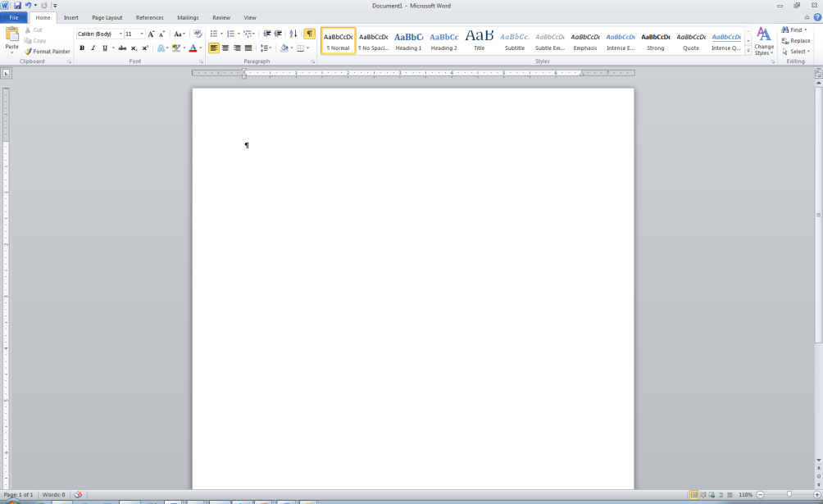Screen dimensions: 823x504
Task: Click the Replace button in Editing
Action: tap(796, 41)
